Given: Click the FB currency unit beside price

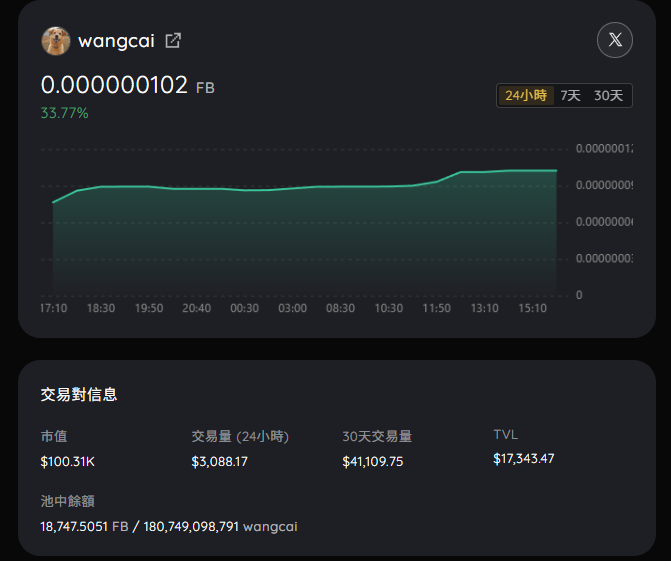Looking at the screenshot, I should [205, 88].
